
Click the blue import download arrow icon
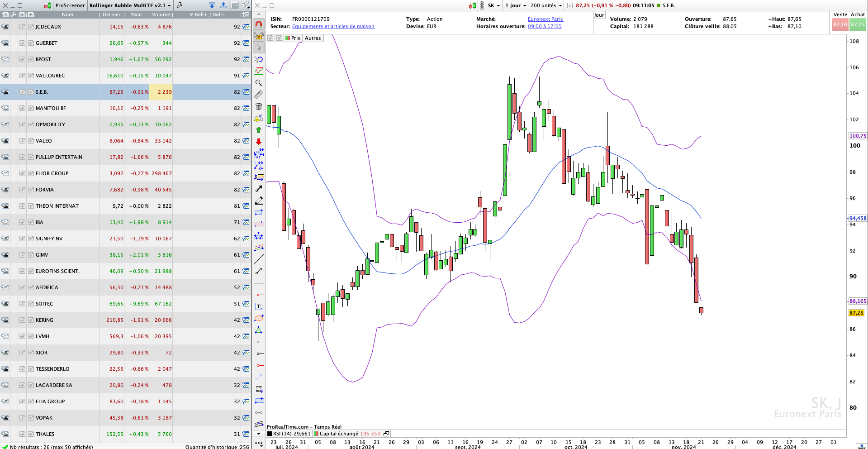pyautogui.click(x=212, y=5)
